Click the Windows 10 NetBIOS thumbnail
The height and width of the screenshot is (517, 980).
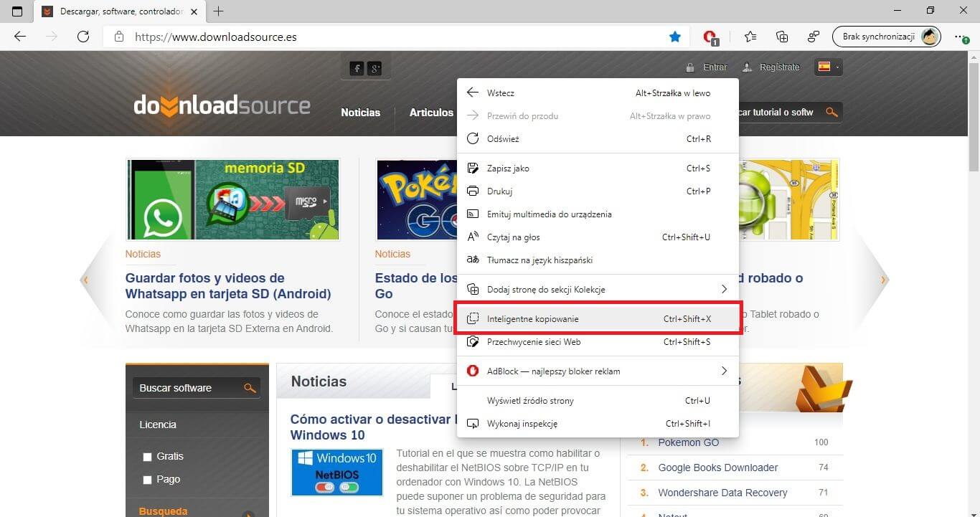pyautogui.click(x=337, y=473)
